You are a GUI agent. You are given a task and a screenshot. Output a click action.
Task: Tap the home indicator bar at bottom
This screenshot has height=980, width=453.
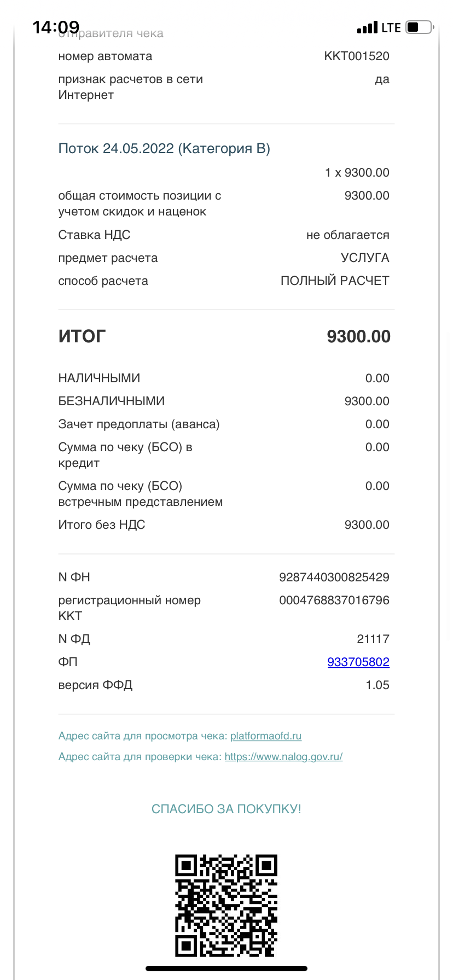pos(226,969)
